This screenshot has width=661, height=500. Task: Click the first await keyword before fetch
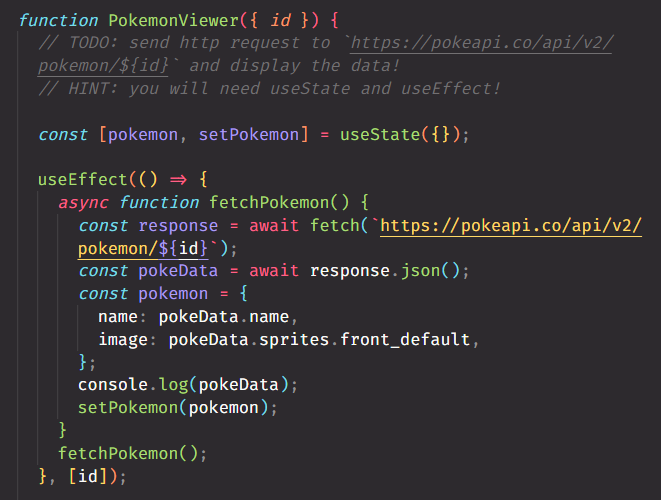(274, 226)
